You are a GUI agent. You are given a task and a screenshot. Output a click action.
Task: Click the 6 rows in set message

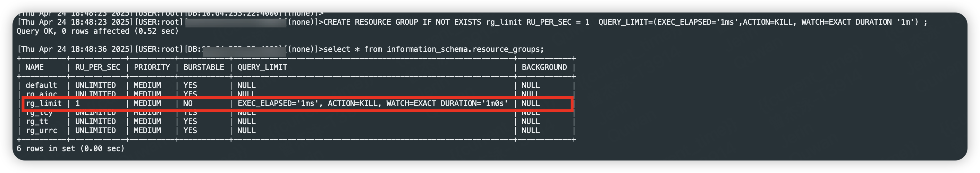[70, 149]
